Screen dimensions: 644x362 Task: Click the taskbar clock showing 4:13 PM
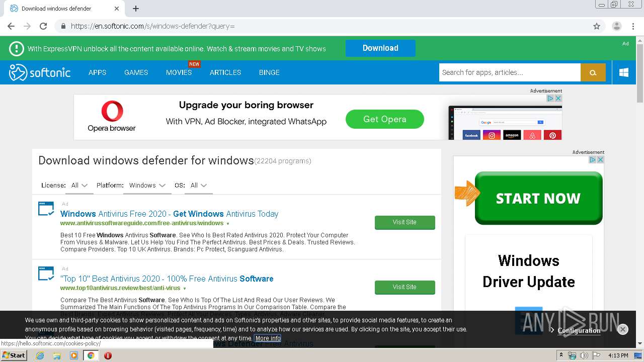(618, 355)
